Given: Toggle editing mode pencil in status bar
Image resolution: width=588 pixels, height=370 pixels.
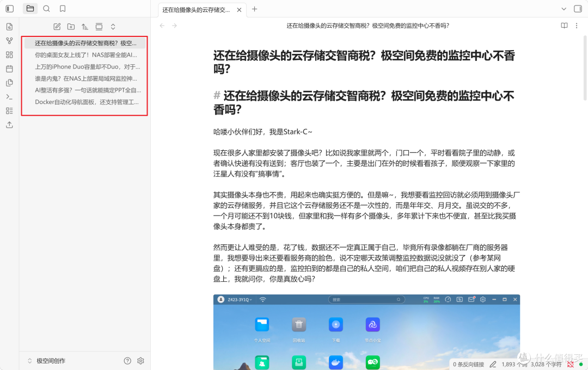Looking at the screenshot, I should 493,365.
